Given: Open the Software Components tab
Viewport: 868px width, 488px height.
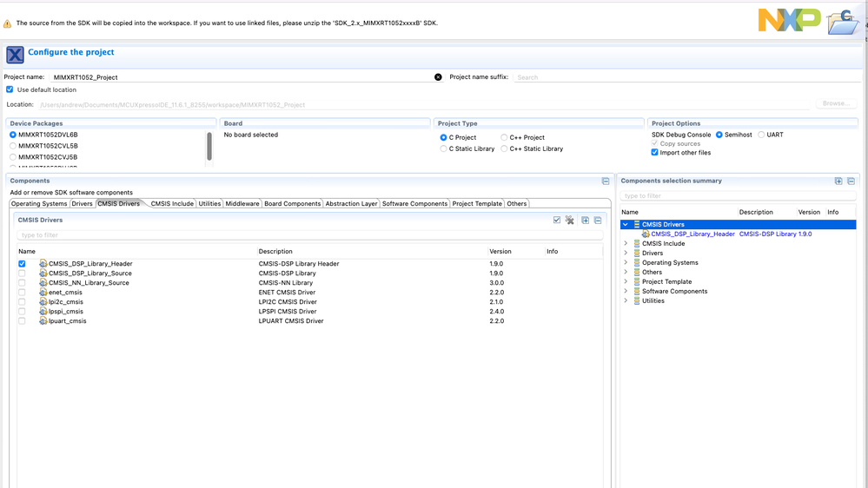Looking at the screenshot, I should (414, 203).
